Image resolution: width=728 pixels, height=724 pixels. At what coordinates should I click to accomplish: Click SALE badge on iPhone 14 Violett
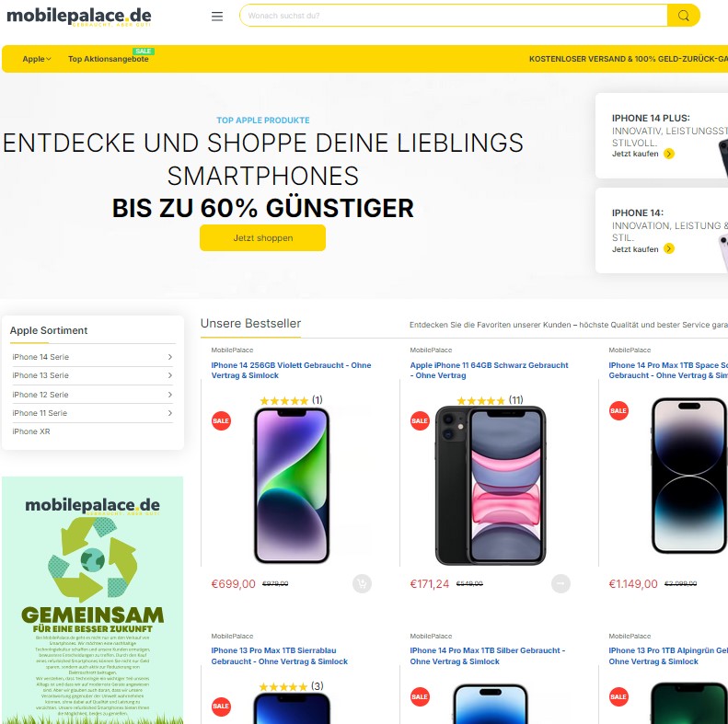click(x=221, y=421)
